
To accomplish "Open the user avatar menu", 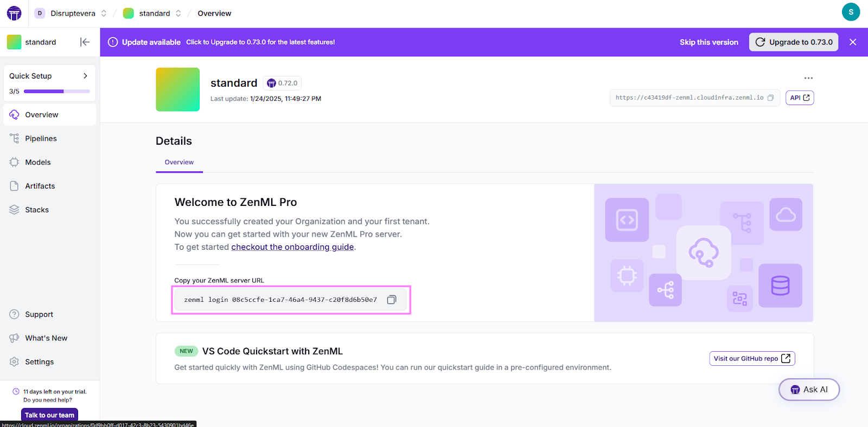I will [851, 12].
